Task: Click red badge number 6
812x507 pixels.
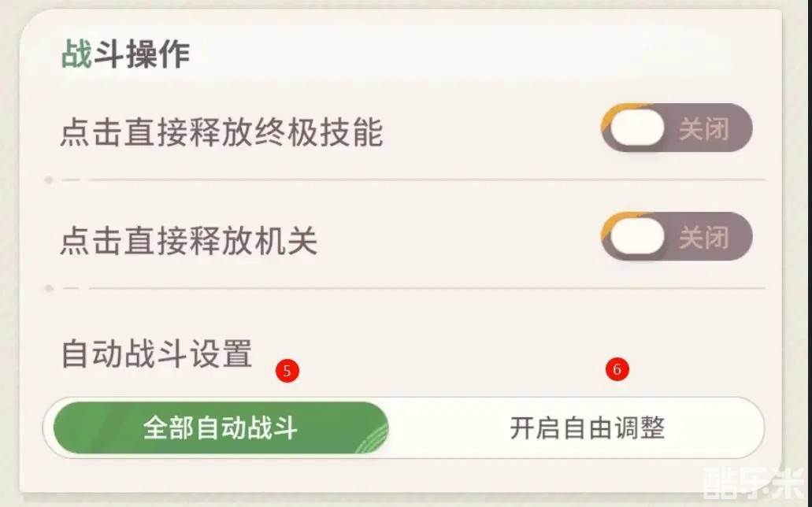Action: [x=618, y=368]
